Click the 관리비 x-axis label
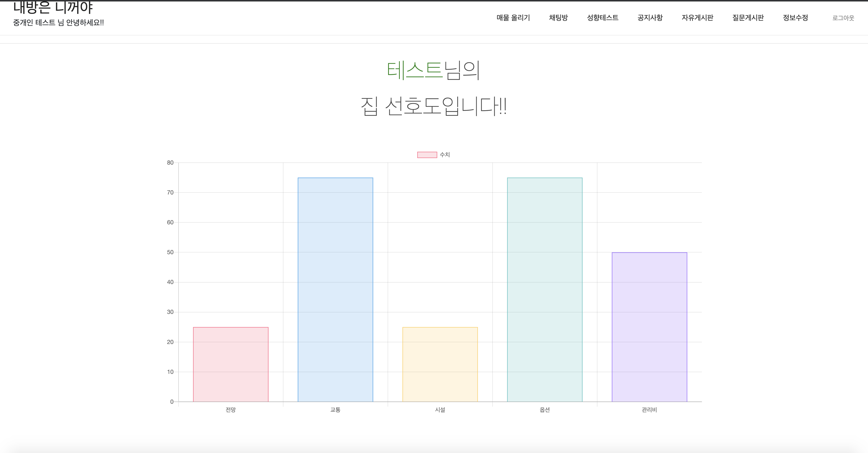 click(649, 410)
